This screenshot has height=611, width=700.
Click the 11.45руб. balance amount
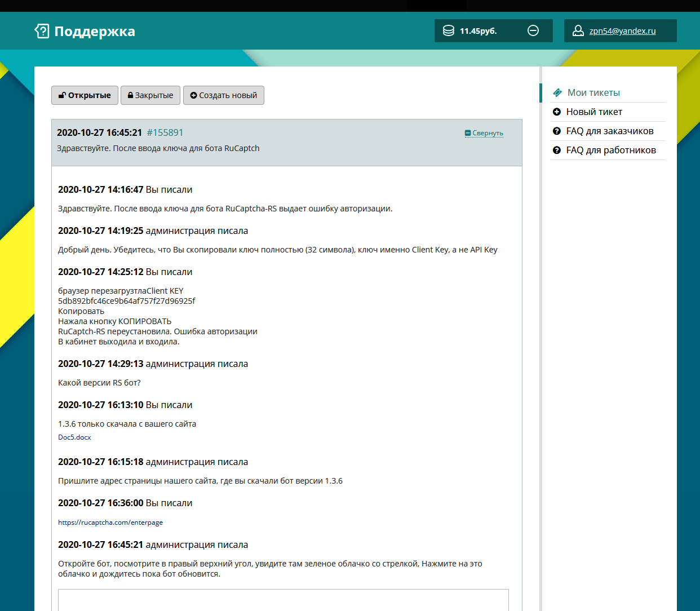point(478,31)
